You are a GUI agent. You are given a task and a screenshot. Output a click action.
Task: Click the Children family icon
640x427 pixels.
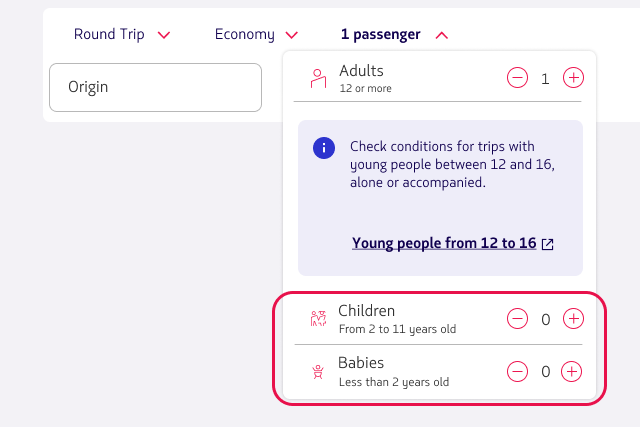(318, 318)
